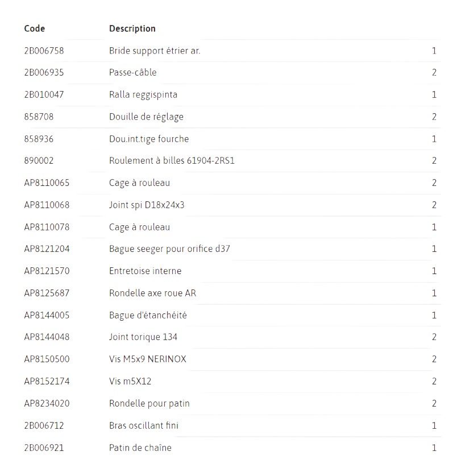466x476 pixels.
Task: Select part code AP8110078
Action: (x=47, y=227)
